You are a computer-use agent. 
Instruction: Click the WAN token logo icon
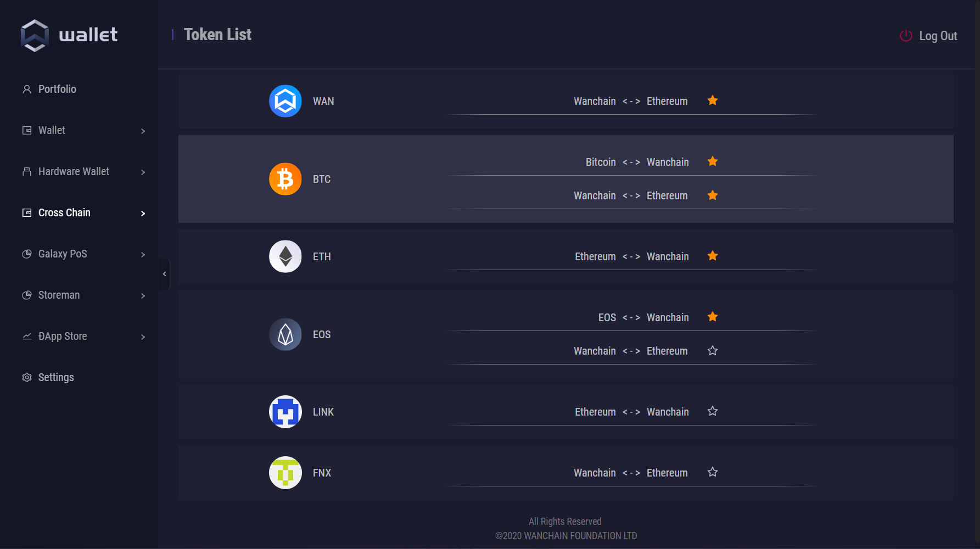click(x=285, y=101)
